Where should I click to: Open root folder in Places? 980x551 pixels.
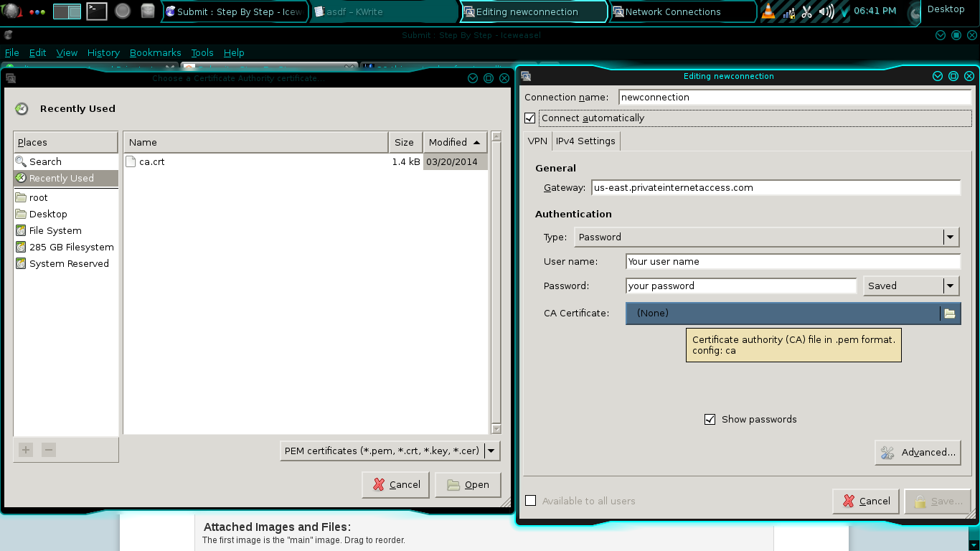point(65,197)
